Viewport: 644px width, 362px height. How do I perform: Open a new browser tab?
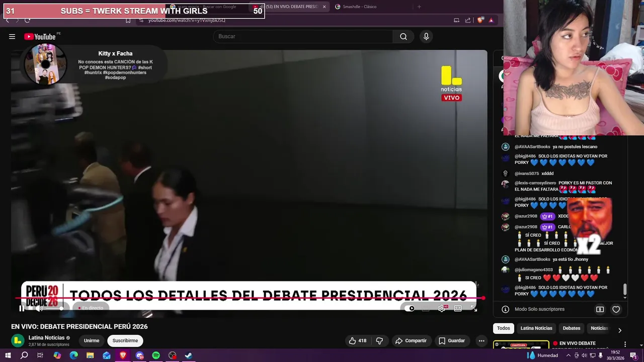click(419, 7)
